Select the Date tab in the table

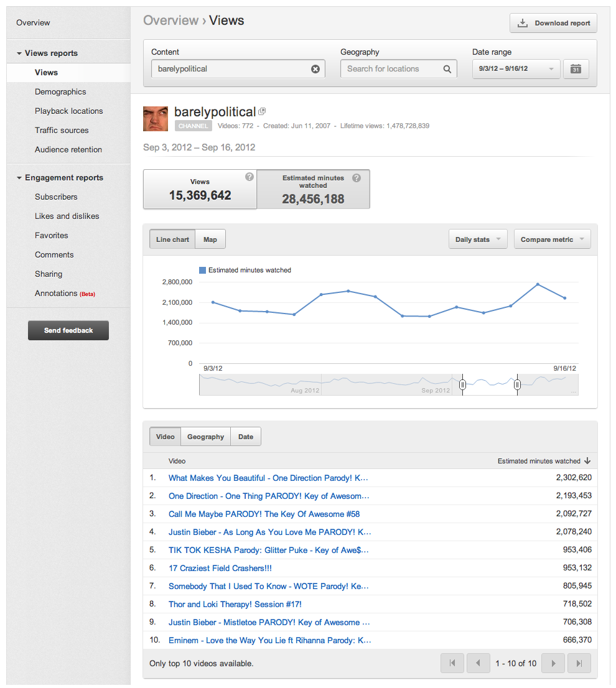tap(246, 437)
